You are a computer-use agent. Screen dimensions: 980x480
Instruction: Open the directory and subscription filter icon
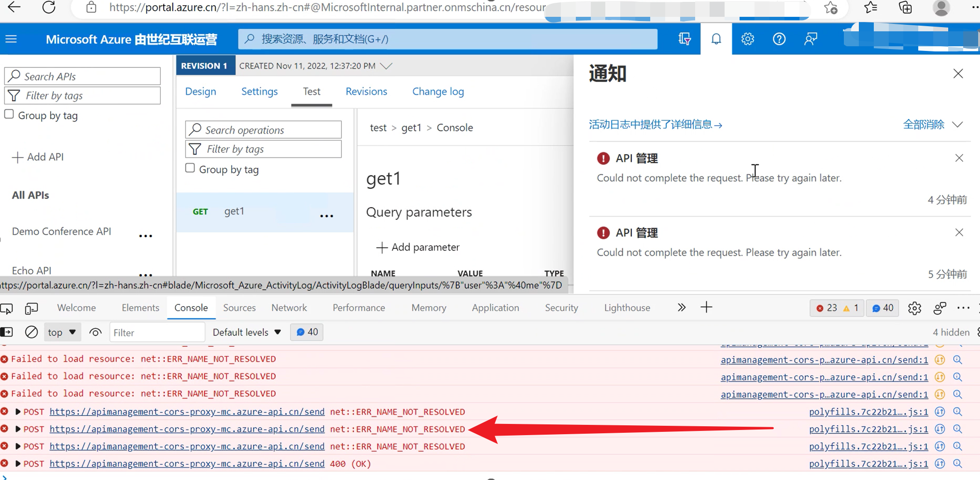[684, 39]
